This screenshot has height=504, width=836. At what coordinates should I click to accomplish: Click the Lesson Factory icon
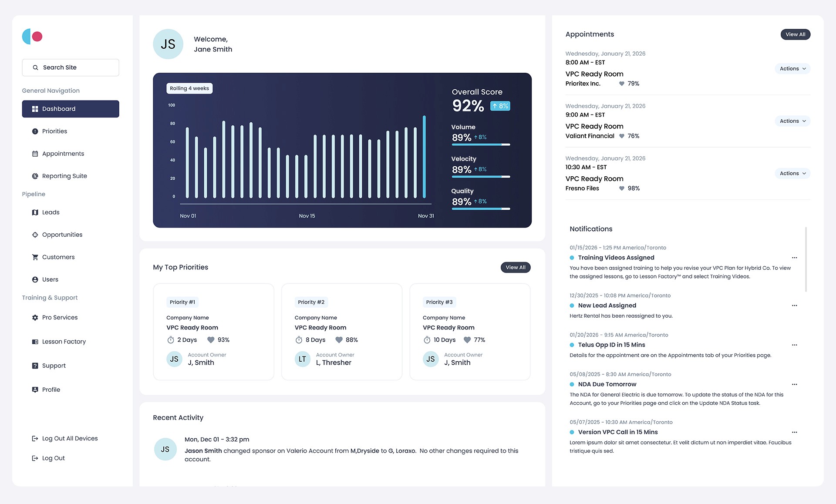tap(35, 342)
